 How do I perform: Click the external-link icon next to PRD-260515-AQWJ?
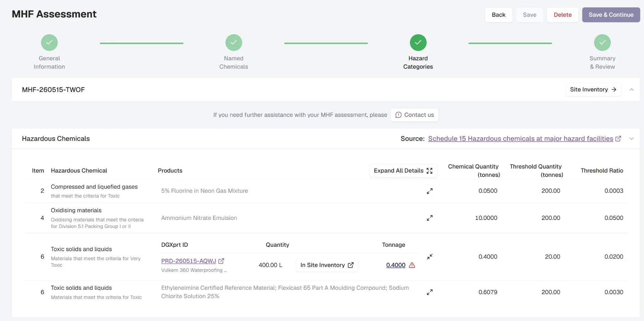click(x=221, y=261)
